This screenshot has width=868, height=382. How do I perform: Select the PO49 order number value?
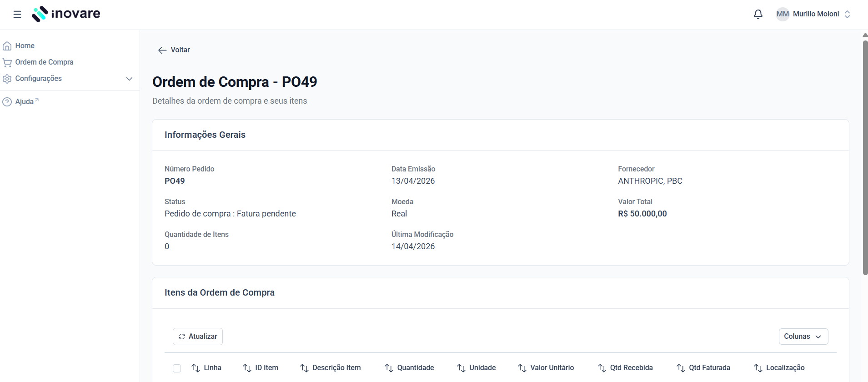175,181
